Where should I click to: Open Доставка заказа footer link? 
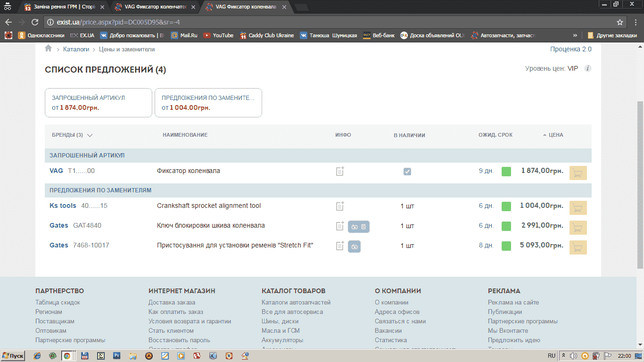click(172, 302)
